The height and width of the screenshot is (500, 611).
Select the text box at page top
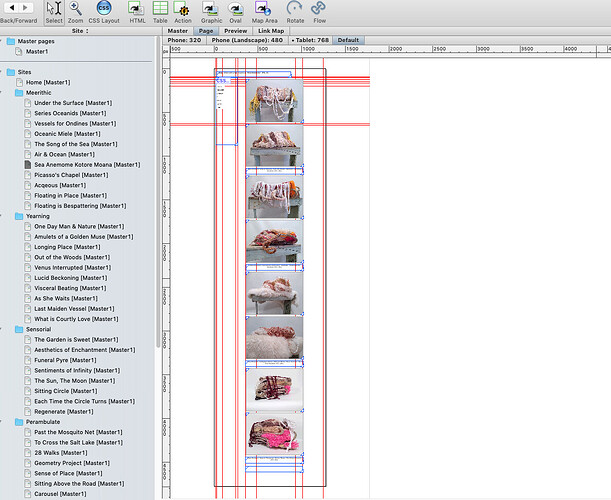[254, 74]
